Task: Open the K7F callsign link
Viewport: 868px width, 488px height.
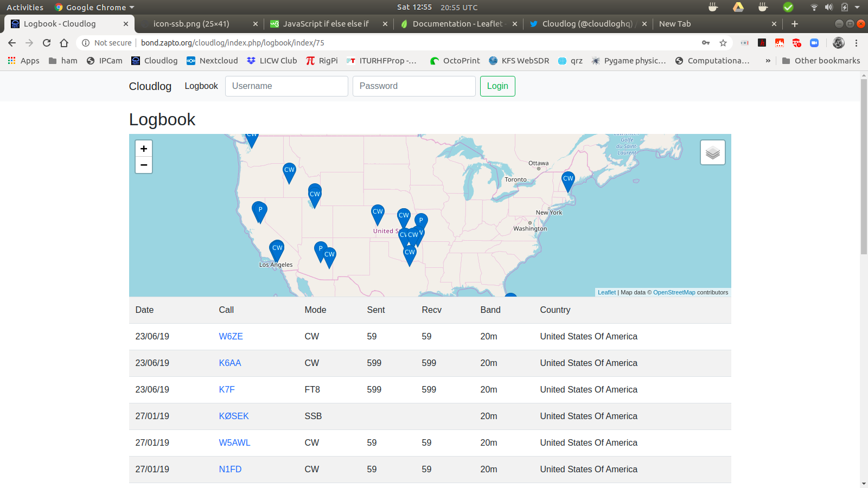Action: tap(227, 390)
